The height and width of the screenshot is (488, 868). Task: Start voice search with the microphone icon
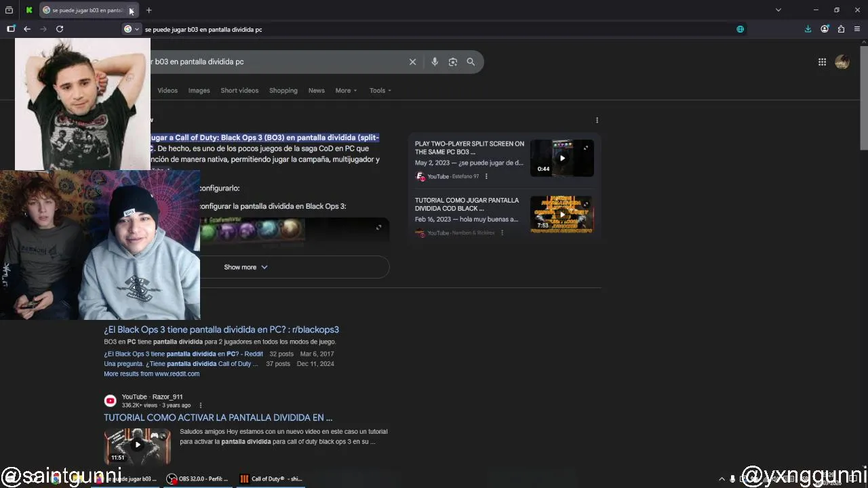pyautogui.click(x=435, y=62)
